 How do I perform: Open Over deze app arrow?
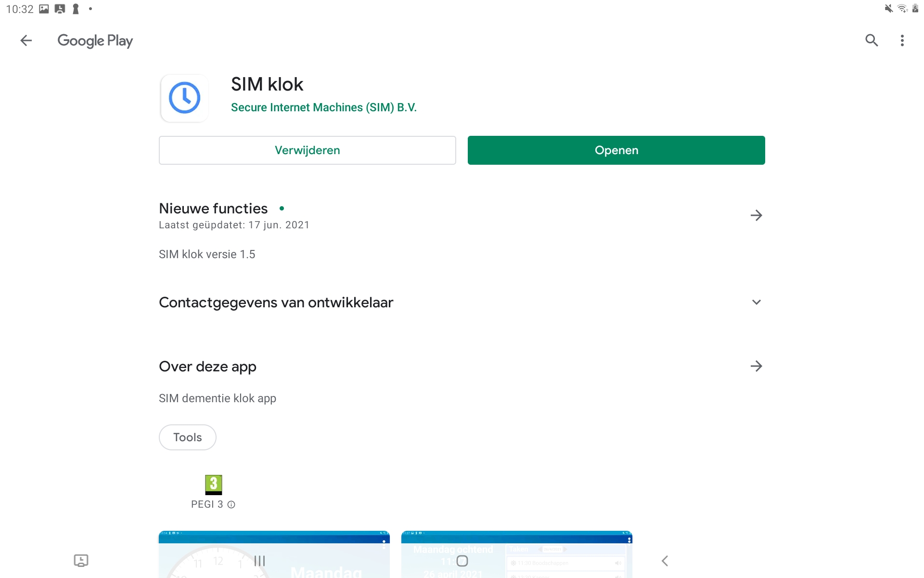pyautogui.click(x=756, y=366)
